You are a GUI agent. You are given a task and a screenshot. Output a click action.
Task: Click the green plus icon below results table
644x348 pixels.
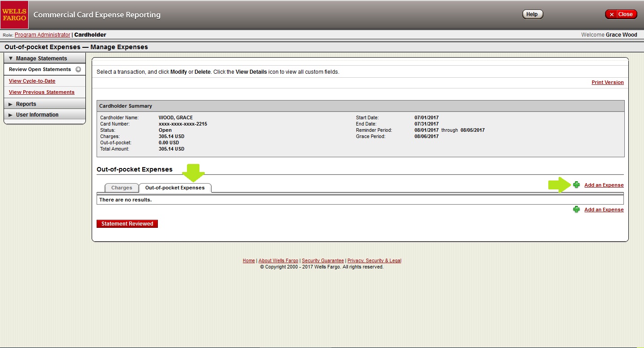(576, 210)
